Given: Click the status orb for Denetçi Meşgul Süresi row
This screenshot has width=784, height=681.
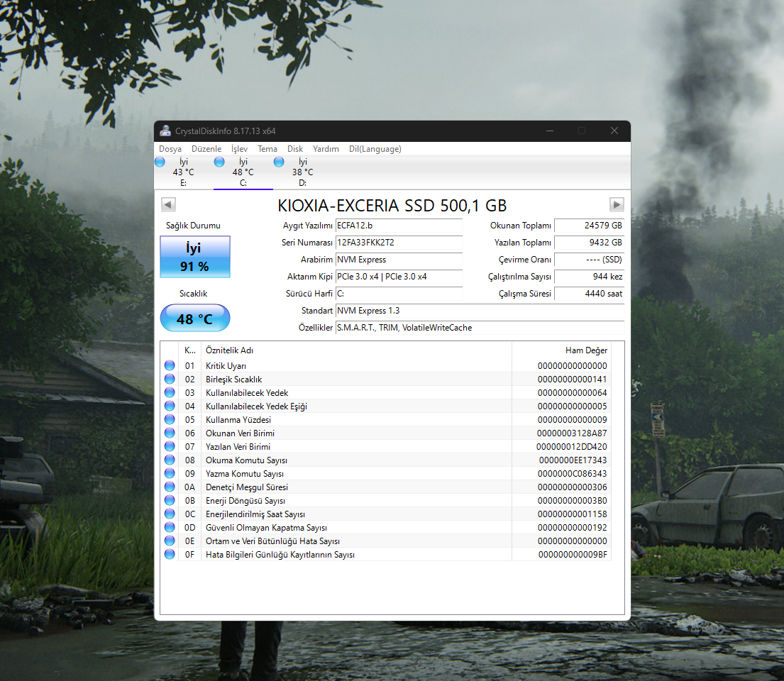Looking at the screenshot, I should [170, 487].
